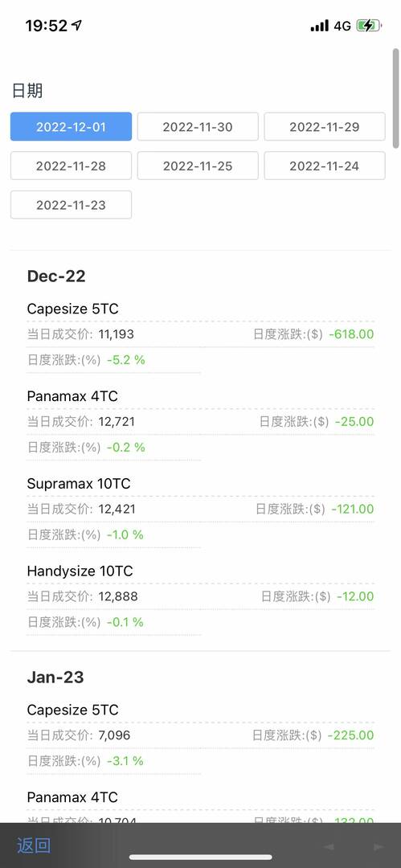The image size is (401, 868).
Task: Tap the Jan-23 section heading
Action: click(55, 677)
